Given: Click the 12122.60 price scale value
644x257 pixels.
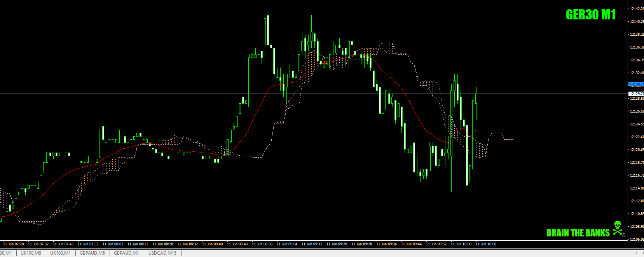Looking at the screenshot, I should coord(637,137).
